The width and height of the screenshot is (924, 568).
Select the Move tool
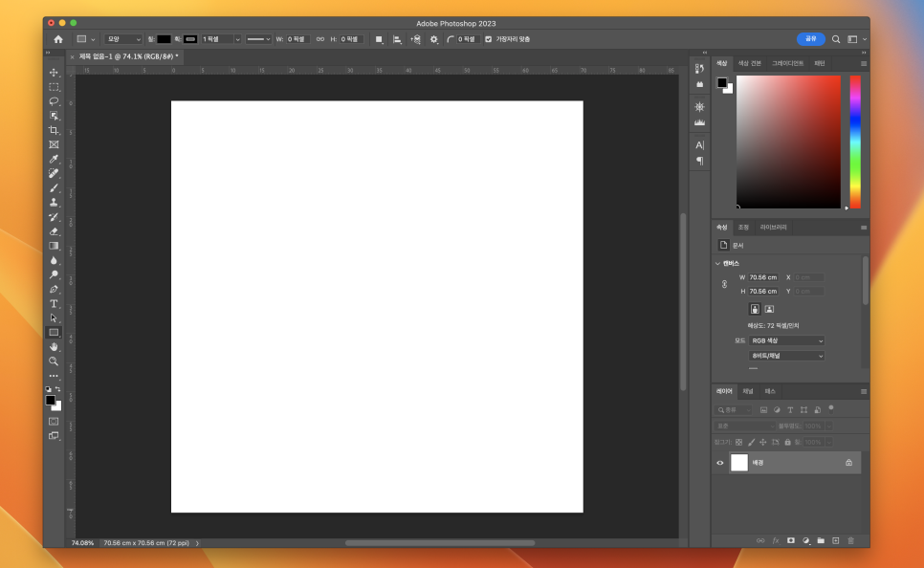click(54, 73)
